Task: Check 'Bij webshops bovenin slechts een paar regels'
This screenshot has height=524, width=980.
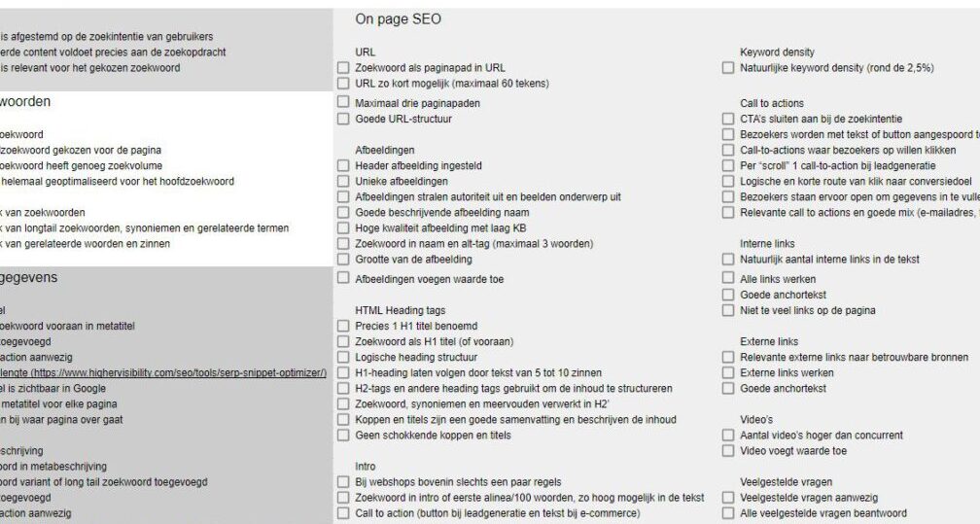Action: point(343,482)
